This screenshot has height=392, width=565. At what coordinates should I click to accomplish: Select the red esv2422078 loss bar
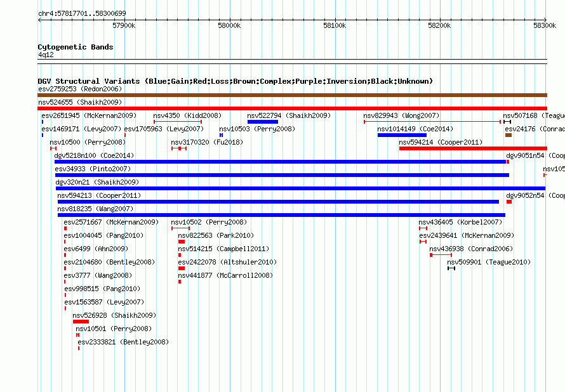click(182, 268)
